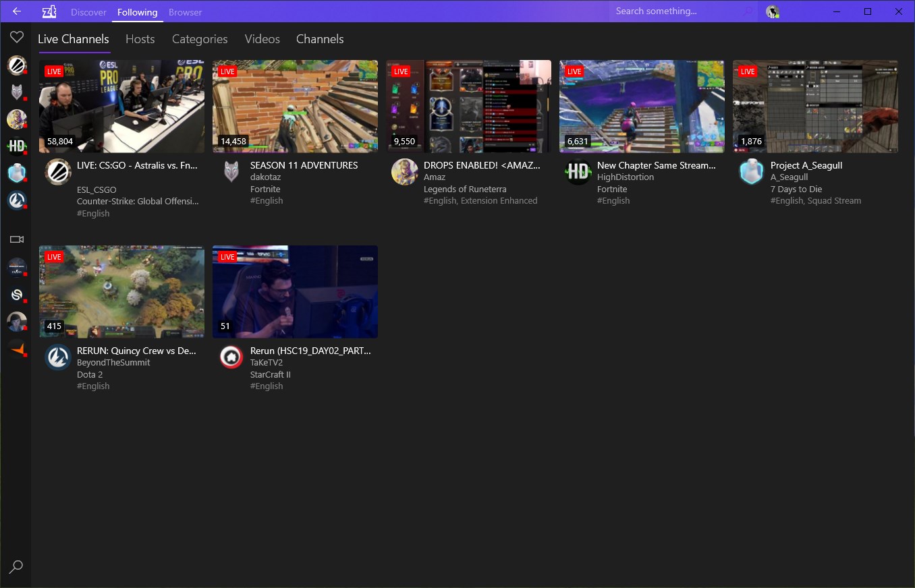The width and height of the screenshot is (915, 588).
Task: Open A_Seagull 7 Days to Die thumbnail
Action: click(x=815, y=107)
